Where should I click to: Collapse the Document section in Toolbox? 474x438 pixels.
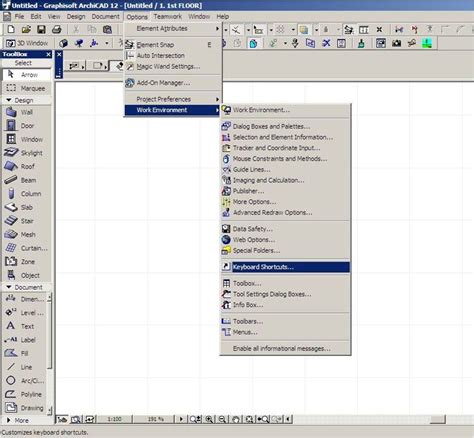(9, 287)
